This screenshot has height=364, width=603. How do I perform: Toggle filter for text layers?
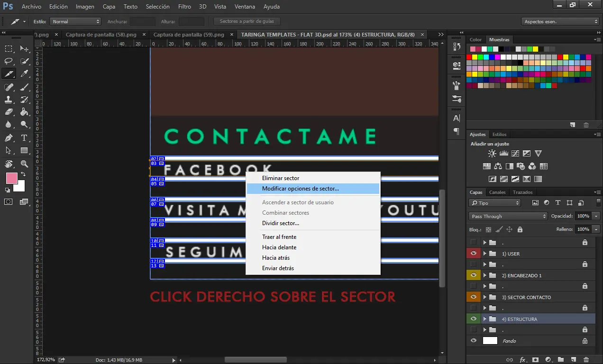(558, 203)
